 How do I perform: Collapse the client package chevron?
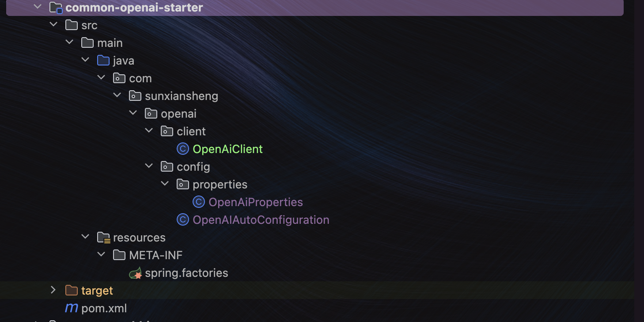(x=149, y=131)
